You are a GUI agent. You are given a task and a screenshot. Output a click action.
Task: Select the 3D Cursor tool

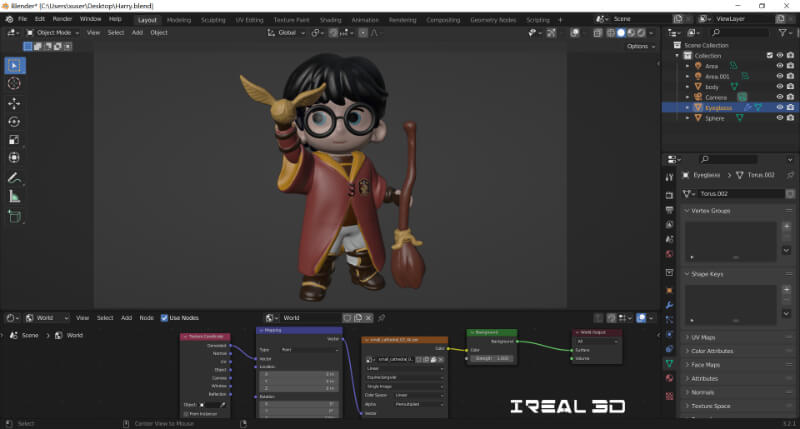tap(14, 83)
